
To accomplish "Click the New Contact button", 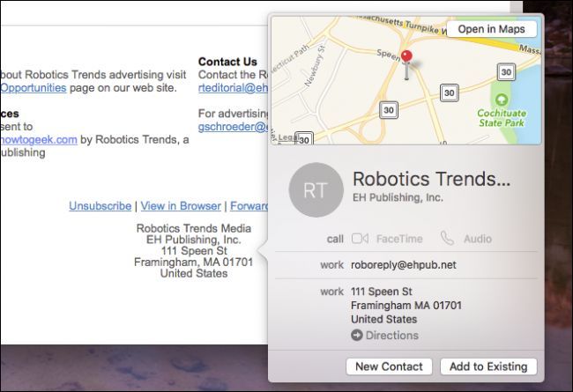I will pyautogui.click(x=389, y=366).
